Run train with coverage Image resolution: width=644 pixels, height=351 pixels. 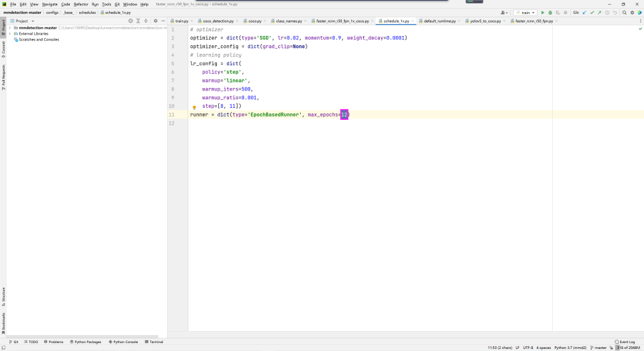point(558,13)
